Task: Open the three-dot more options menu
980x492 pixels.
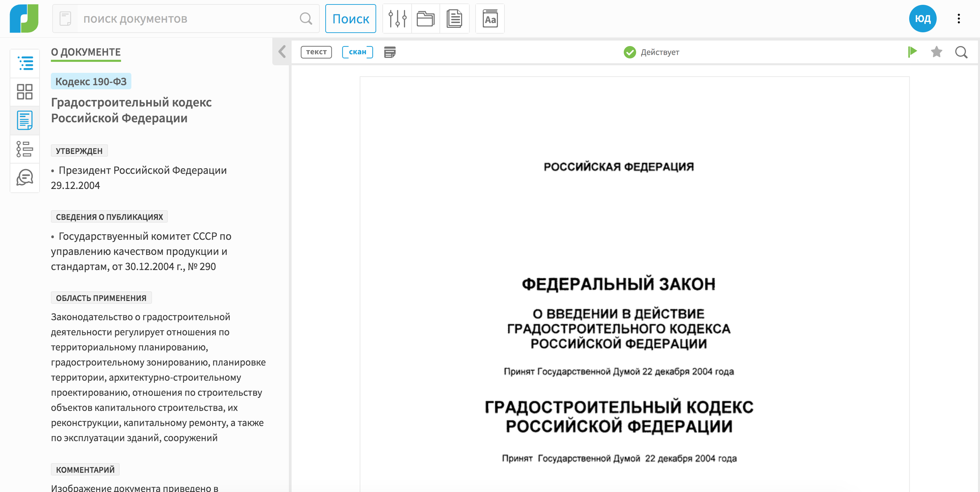Action: [959, 19]
